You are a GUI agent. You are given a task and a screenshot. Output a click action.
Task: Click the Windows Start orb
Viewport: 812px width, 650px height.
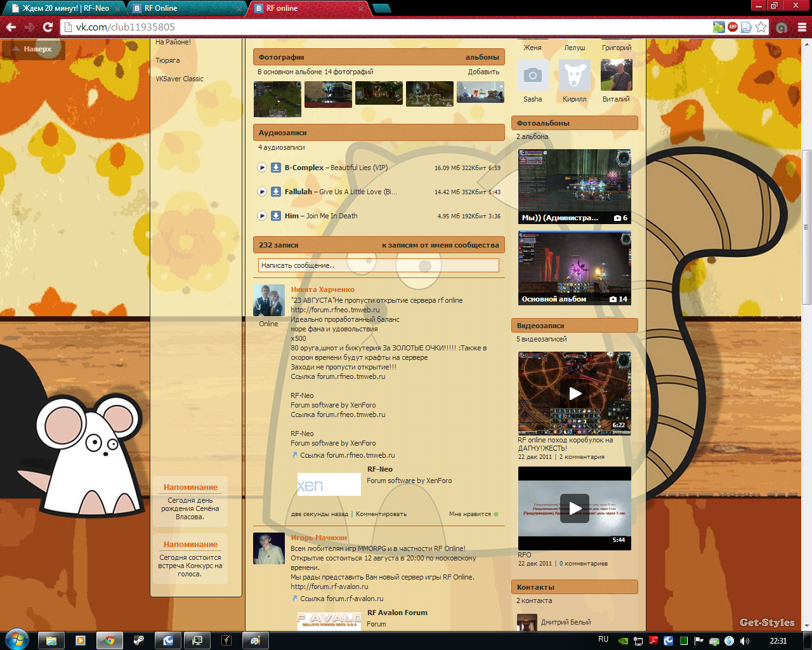click(16, 640)
